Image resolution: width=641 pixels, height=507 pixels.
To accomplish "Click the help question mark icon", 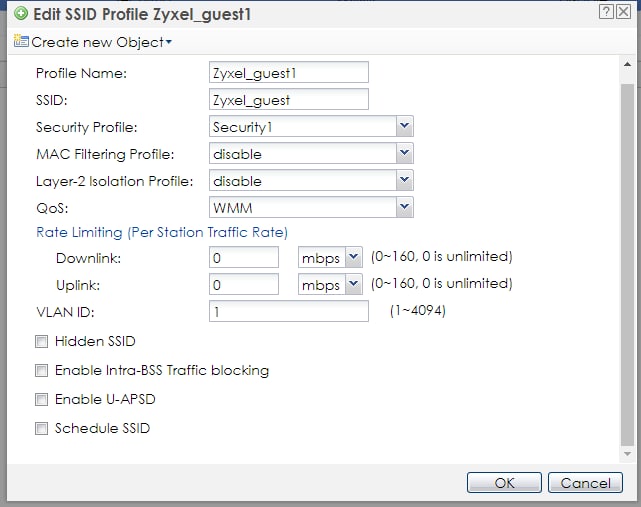I will coord(606,12).
